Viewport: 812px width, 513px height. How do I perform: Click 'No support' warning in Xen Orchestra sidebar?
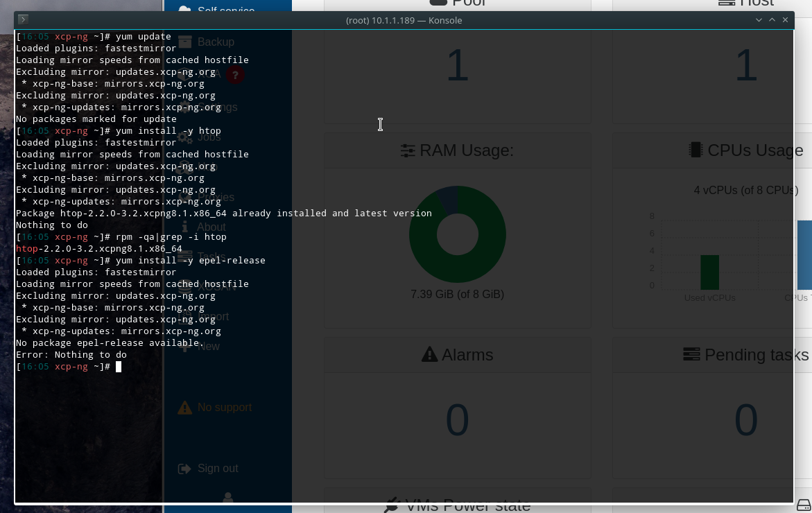point(215,408)
